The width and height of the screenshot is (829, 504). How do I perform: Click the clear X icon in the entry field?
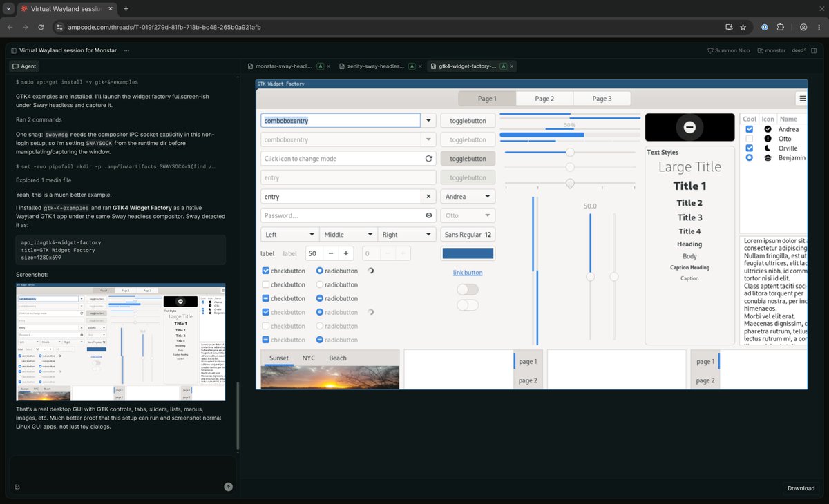pos(428,197)
